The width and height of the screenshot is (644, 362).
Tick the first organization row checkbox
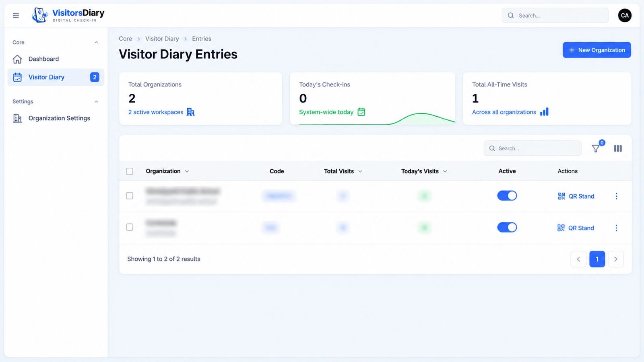point(130,195)
